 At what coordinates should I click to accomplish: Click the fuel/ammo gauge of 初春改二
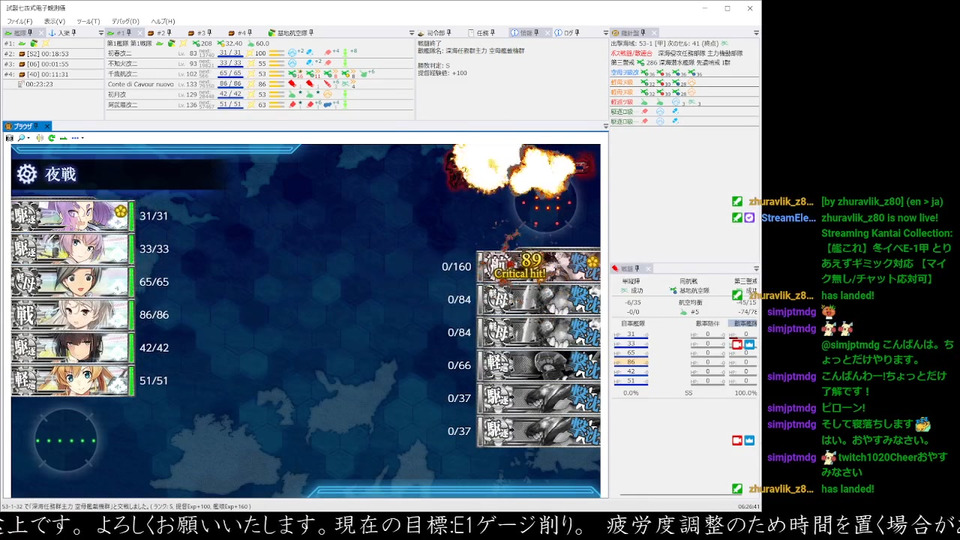(x=277, y=54)
